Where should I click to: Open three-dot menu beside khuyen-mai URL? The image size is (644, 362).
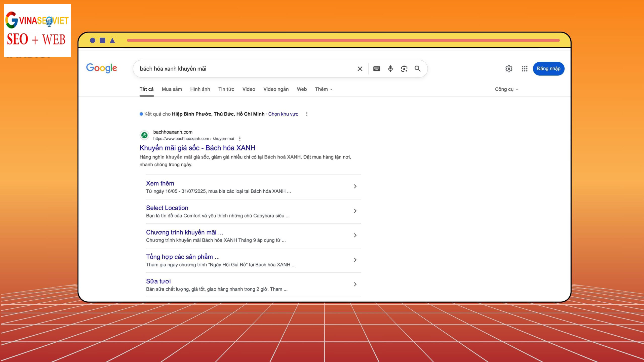tap(240, 139)
